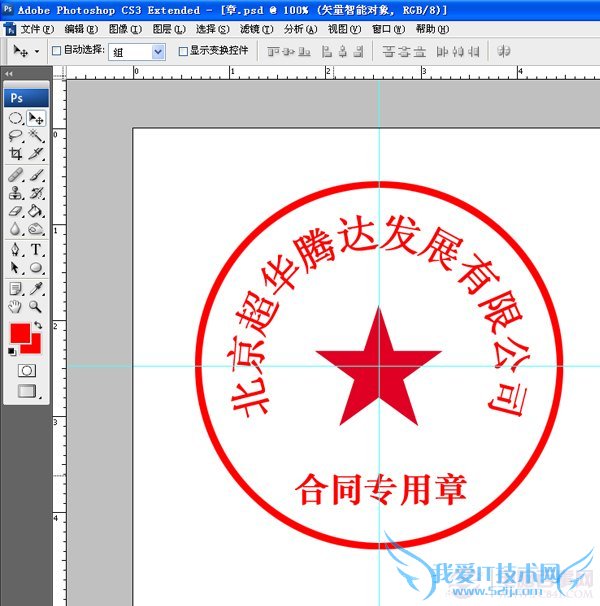Click Distribute Vertical Centers button
Viewport: 600px width, 606px height.
pyautogui.click(x=404, y=51)
